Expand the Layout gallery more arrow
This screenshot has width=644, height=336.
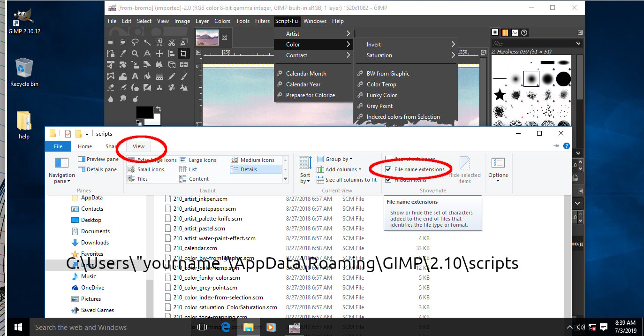(x=285, y=179)
